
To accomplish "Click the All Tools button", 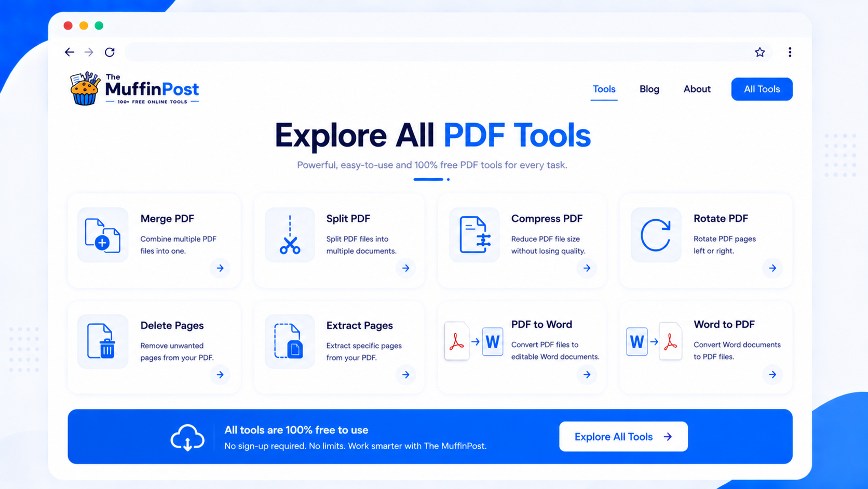I will click(x=762, y=89).
